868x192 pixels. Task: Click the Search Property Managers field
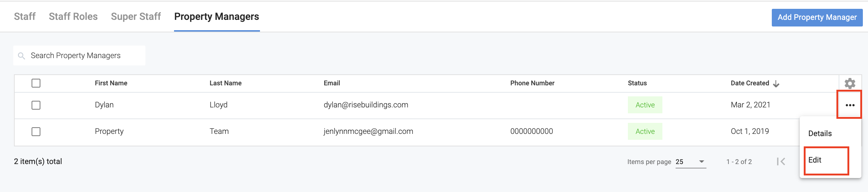click(84, 56)
